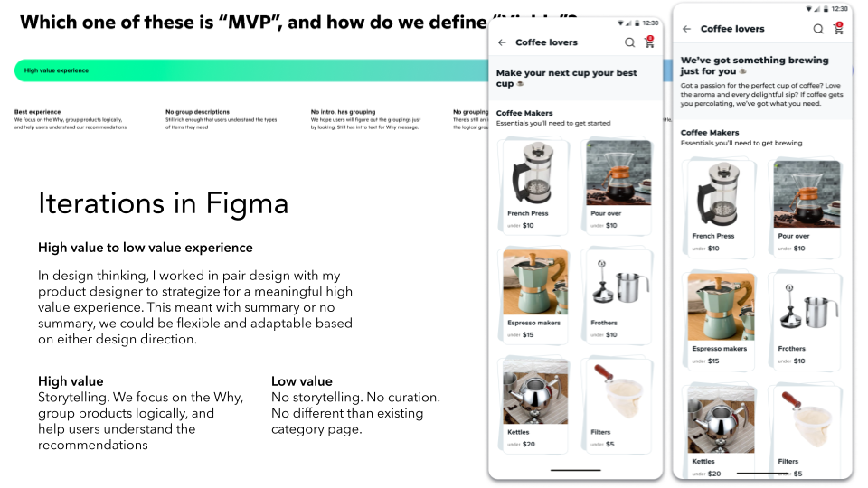Tap back arrow in right phone mockup
Image resolution: width=868 pixels, height=488 pixels.
click(x=686, y=29)
